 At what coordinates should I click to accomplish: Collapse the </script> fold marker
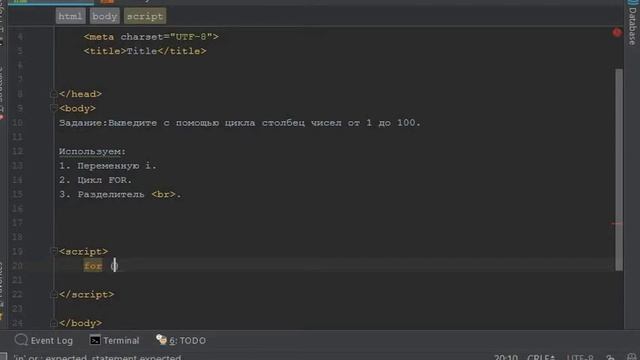[53, 294]
